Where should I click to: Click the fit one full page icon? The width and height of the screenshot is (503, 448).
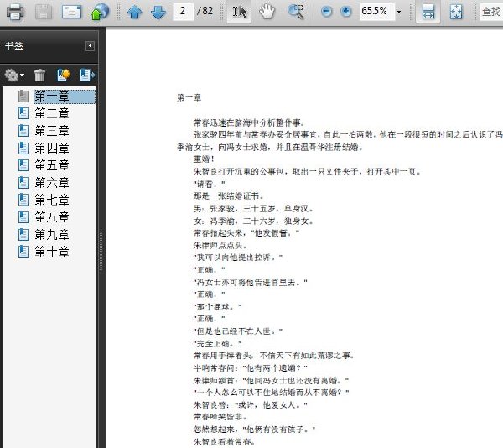pos(456,12)
